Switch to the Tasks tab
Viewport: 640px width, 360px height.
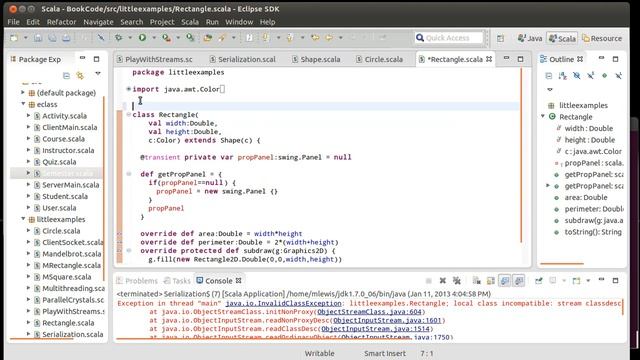tap(177, 281)
